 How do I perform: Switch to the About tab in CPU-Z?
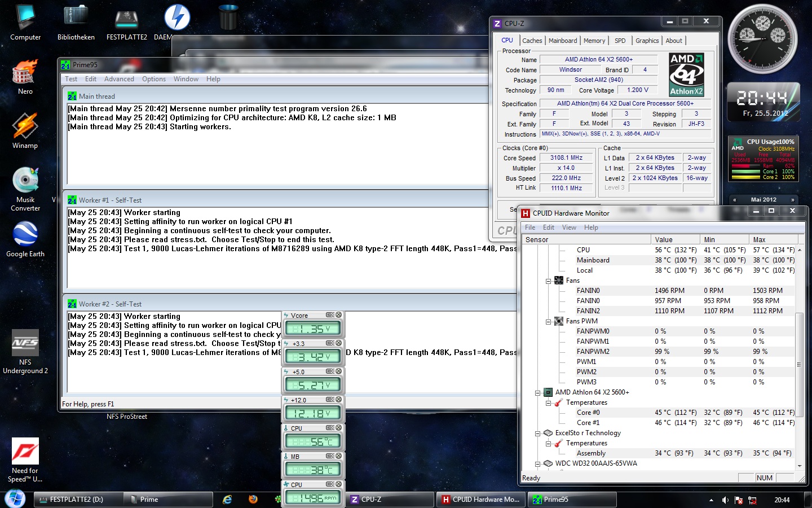pyautogui.click(x=674, y=41)
